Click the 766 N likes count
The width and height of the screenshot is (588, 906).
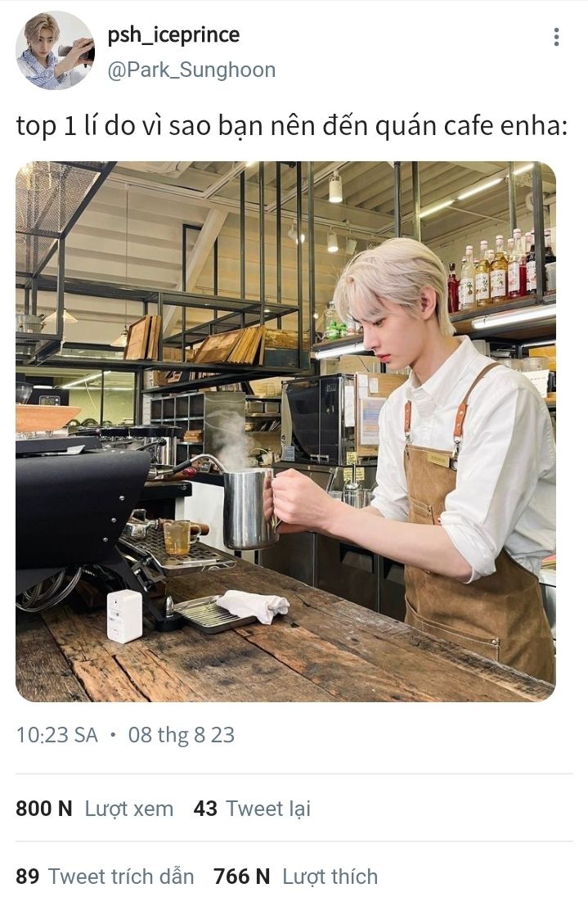pos(241,877)
